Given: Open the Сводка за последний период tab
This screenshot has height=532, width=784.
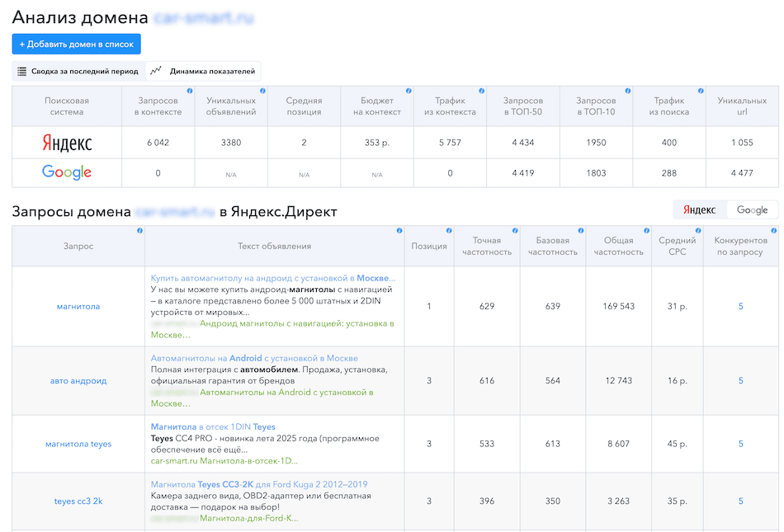Looking at the screenshot, I should click(78, 72).
